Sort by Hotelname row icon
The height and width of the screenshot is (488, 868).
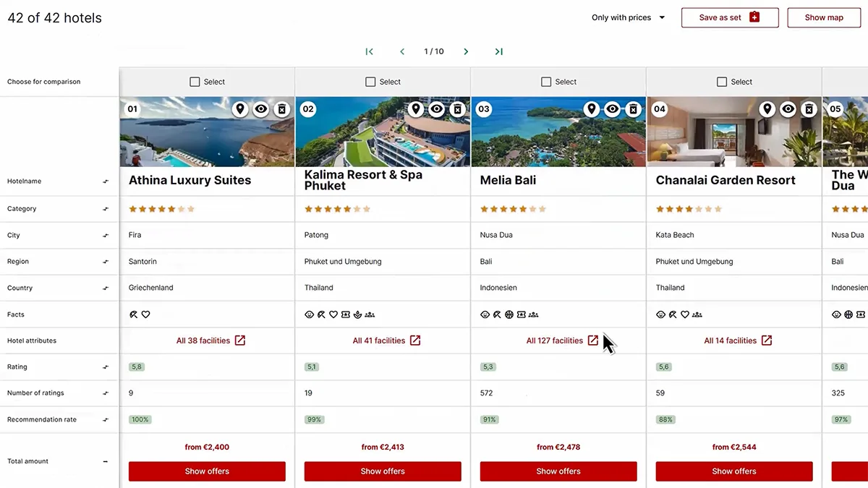click(x=106, y=181)
